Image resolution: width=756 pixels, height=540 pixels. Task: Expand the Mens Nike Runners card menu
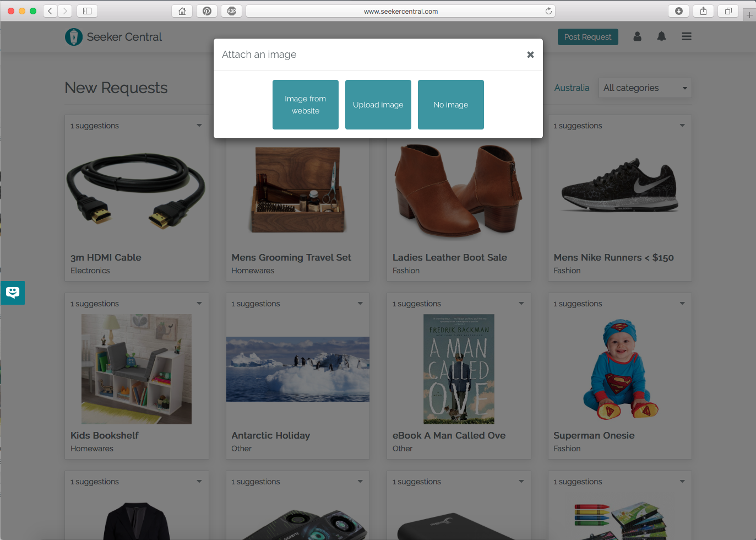(682, 126)
